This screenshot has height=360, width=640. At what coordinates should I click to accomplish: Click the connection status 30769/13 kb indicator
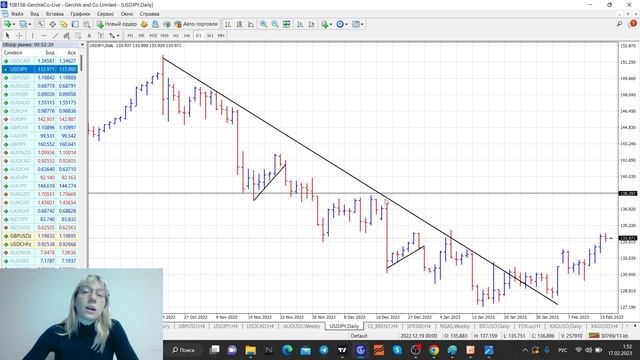[608, 336]
